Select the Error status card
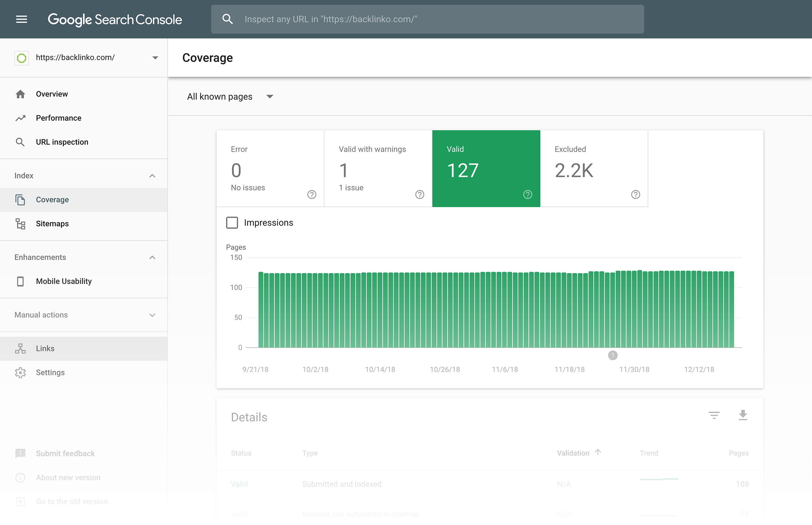Image resolution: width=812 pixels, height=525 pixels. pyautogui.click(x=270, y=168)
